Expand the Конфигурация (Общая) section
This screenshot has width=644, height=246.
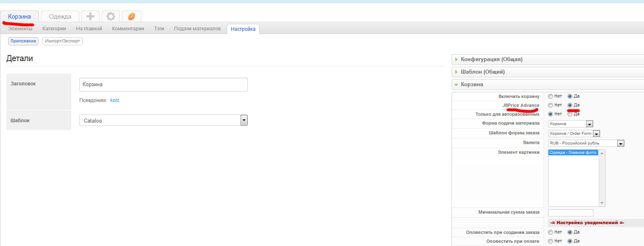(491, 59)
